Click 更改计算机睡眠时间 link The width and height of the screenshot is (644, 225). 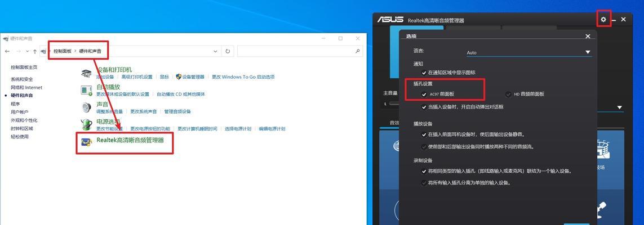(x=198, y=129)
